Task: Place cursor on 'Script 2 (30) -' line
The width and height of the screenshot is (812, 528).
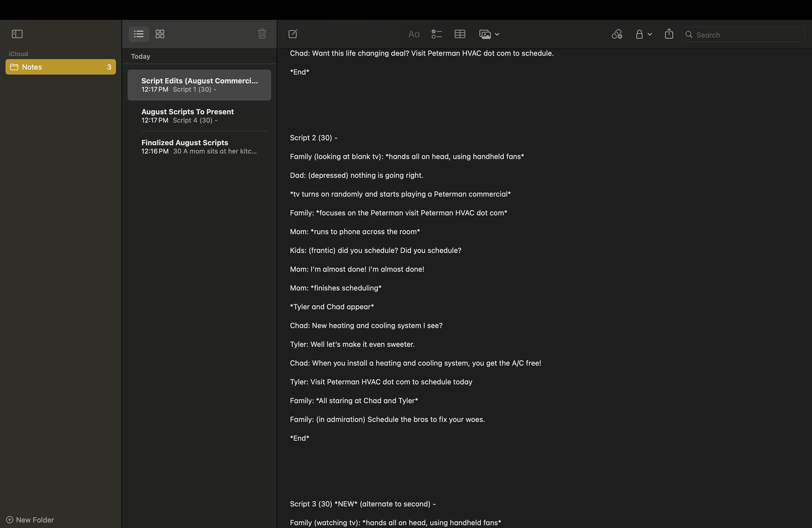Action: [313, 138]
